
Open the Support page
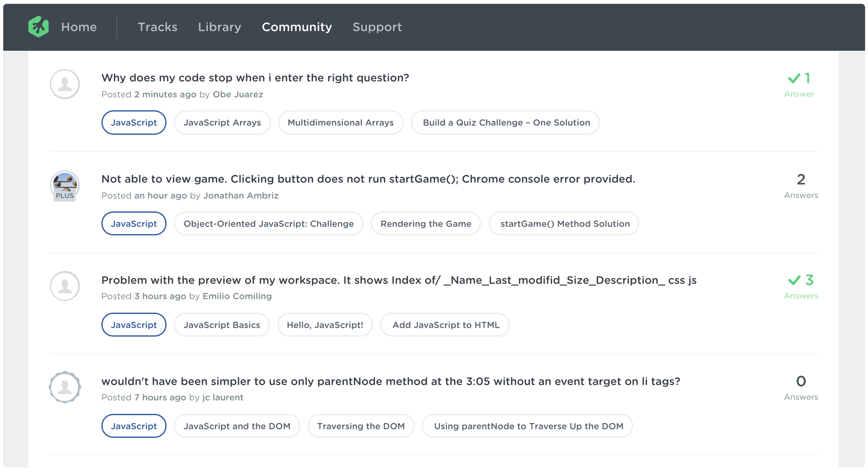377,27
